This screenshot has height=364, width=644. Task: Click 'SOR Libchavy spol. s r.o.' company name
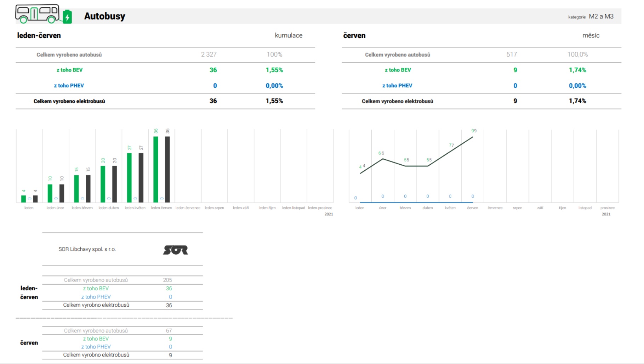coord(87,249)
